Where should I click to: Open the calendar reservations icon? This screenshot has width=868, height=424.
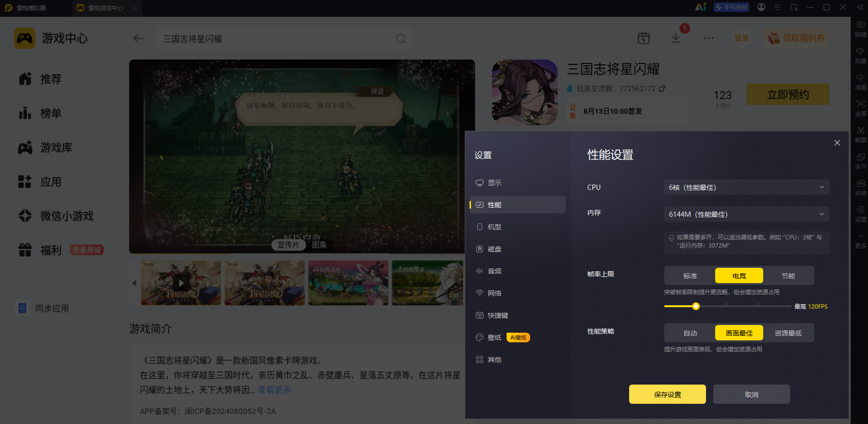pyautogui.click(x=644, y=38)
